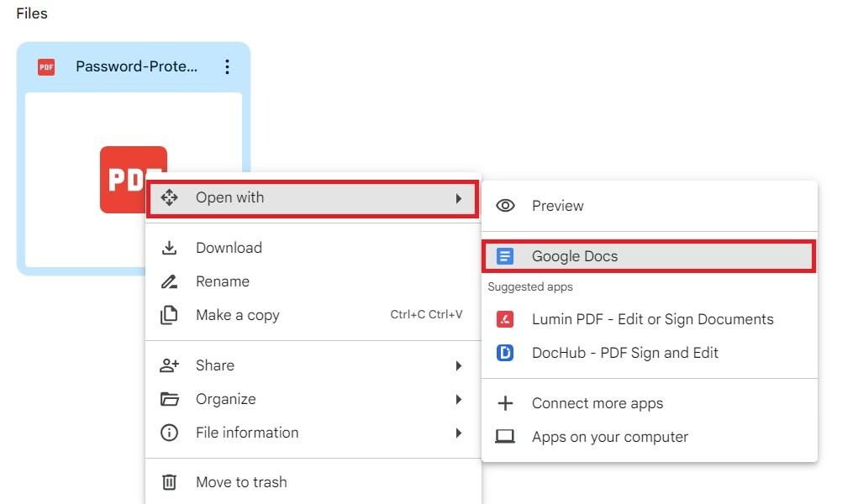Click the Make a copy icon
This screenshot has height=504, width=853.
(170, 314)
